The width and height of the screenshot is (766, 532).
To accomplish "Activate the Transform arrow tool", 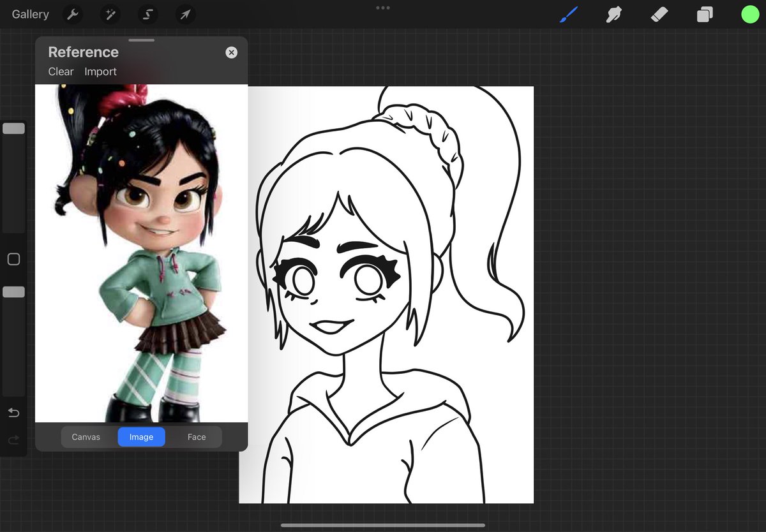I will (185, 14).
